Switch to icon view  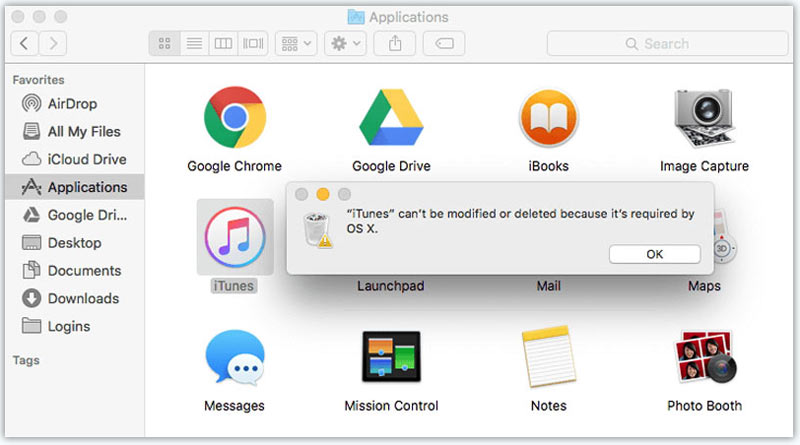(164, 43)
